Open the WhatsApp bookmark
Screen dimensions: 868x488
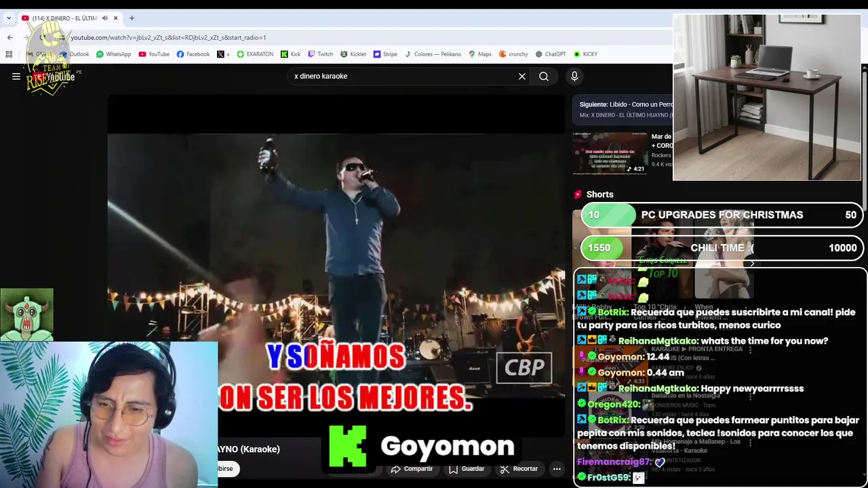113,54
